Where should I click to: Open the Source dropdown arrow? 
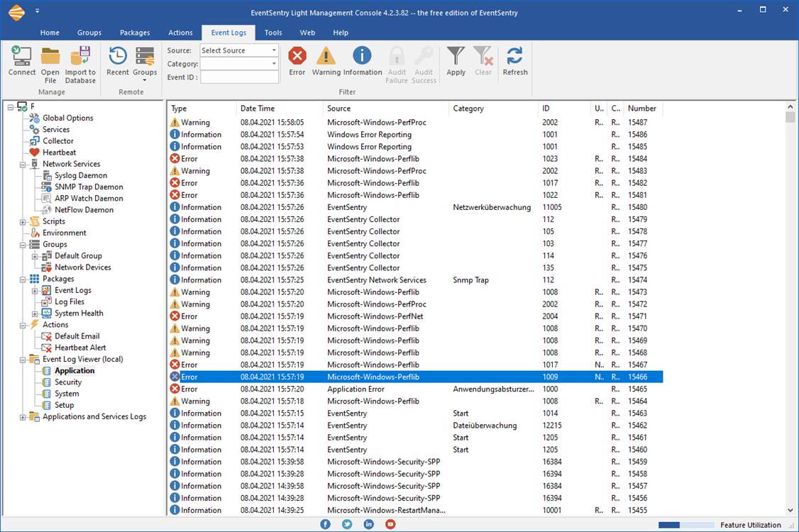click(274, 50)
